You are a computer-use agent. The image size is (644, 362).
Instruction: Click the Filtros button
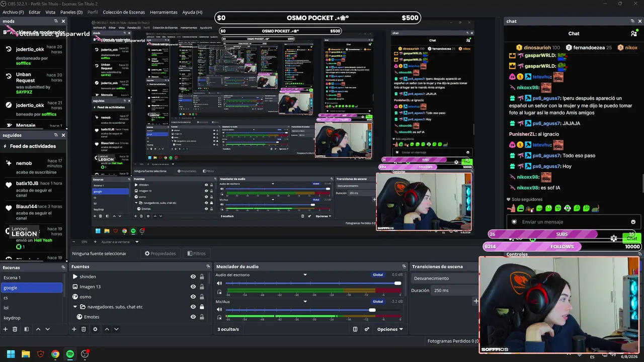click(x=196, y=253)
